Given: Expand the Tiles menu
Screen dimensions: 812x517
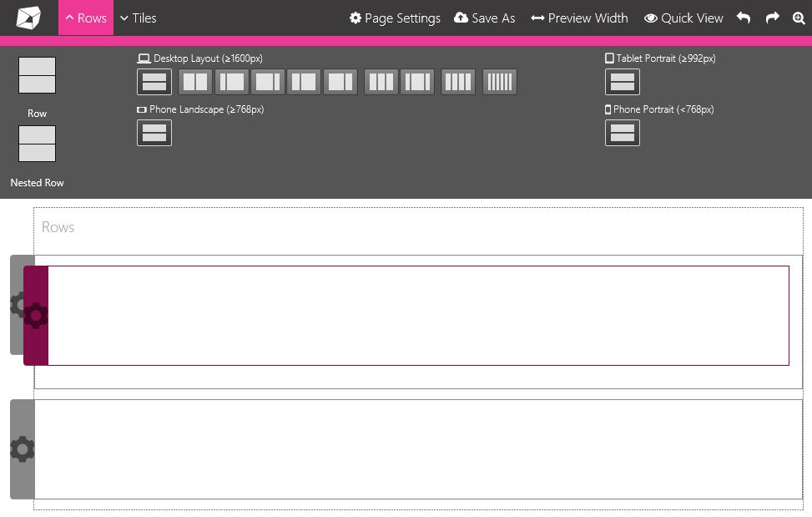Looking at the screenshot, I should point(138,18).
